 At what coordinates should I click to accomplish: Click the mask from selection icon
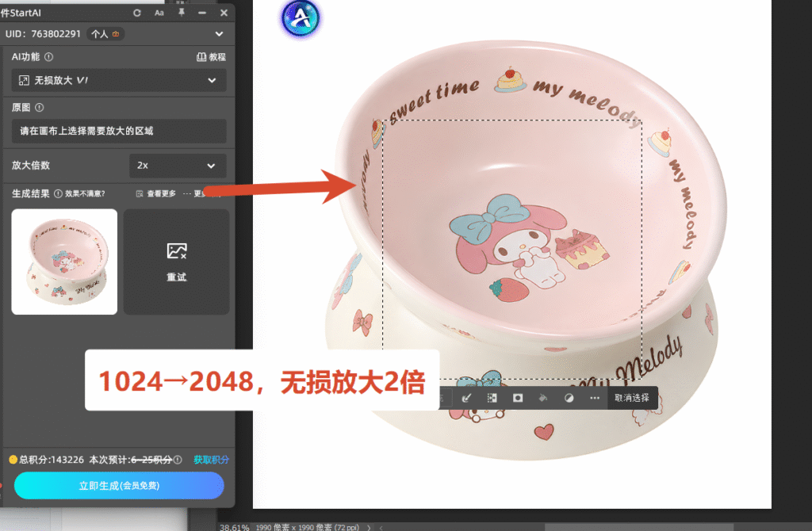(x=517, y=398)
